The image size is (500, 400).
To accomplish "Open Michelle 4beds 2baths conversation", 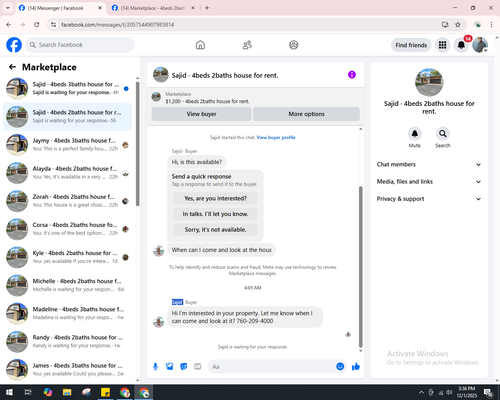I will pos(67,285).
